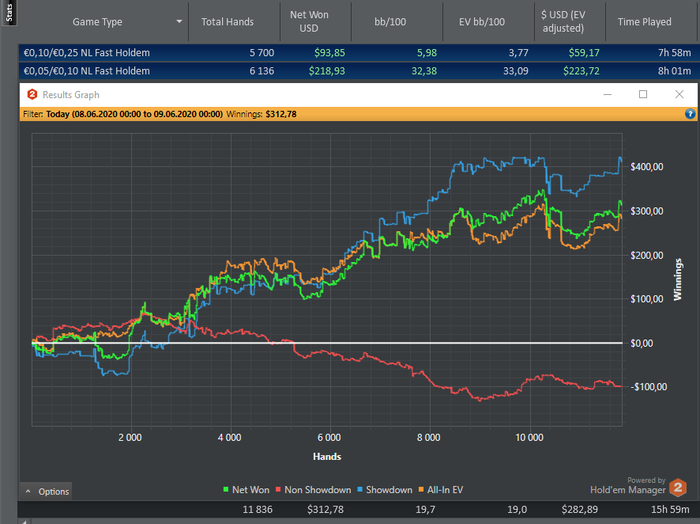The image size is (700, 524).
Task: Click the 2 000 hands x-axis label
Action: click(x=130, y=437)
